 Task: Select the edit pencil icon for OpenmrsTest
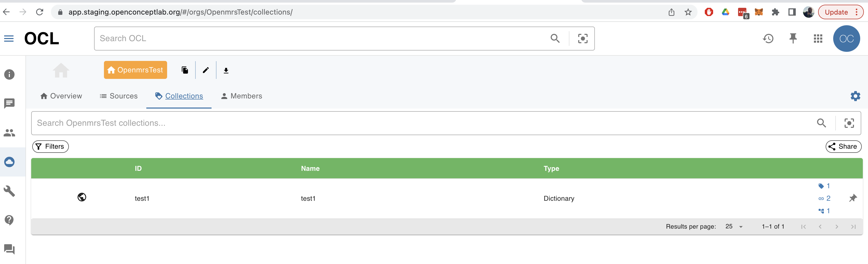[206, 70]
